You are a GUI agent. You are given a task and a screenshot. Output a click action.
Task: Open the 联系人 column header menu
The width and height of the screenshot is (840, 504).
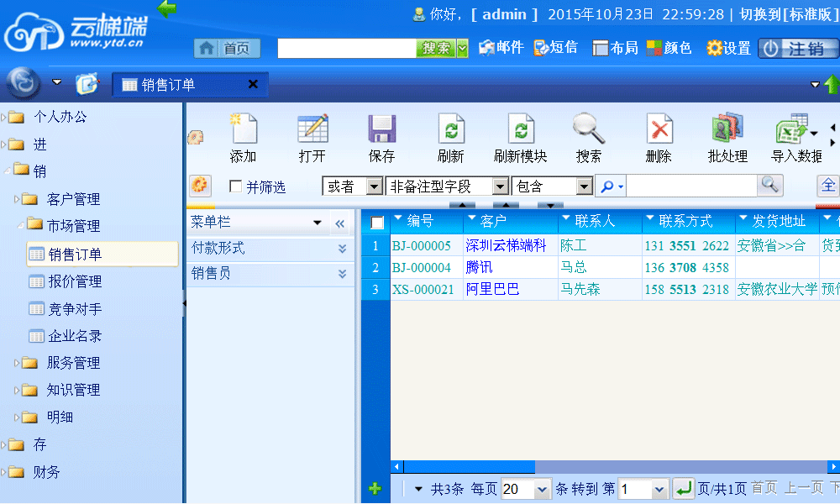click(x=565, y=218)
